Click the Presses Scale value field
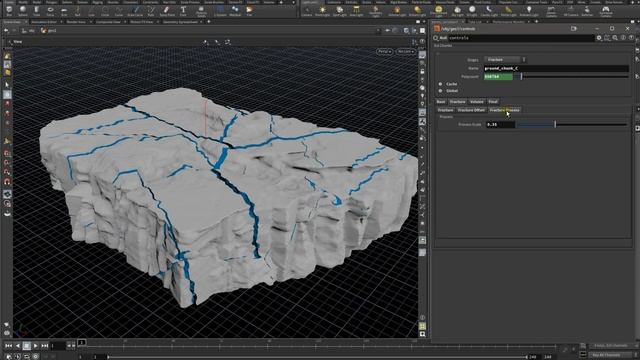 [x=500, y=124]
